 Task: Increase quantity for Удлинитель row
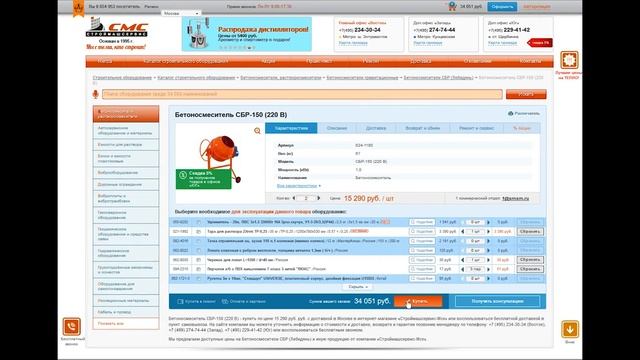[489, 222]
